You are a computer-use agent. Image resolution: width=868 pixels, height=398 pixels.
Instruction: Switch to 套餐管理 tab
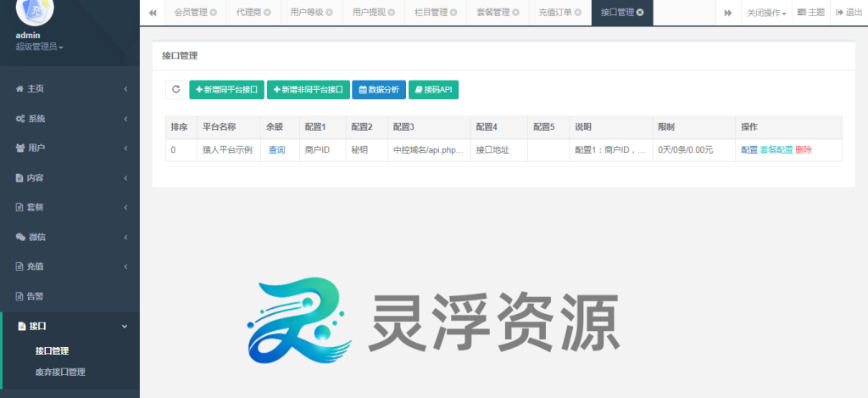click(x=492, y=12)
